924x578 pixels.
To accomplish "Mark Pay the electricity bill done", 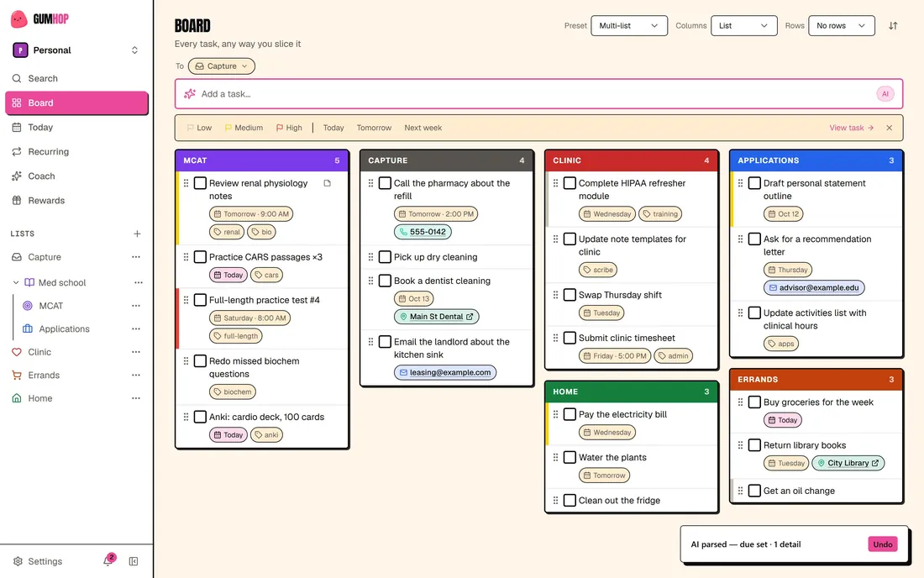I will click(x=570, y=414).
